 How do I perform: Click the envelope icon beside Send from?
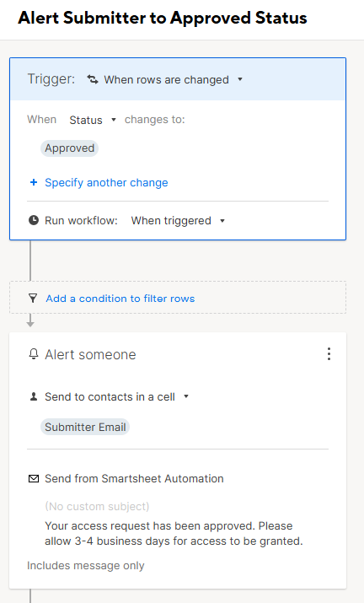[34, 478]
